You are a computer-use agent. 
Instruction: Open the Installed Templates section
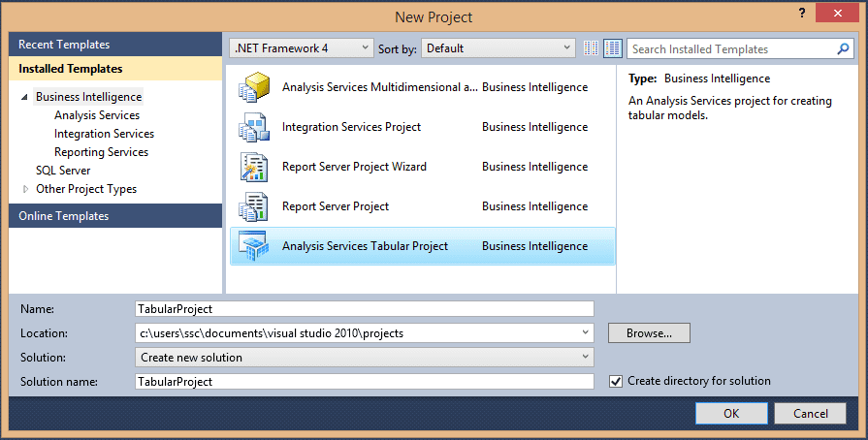[x=115, y=69]
